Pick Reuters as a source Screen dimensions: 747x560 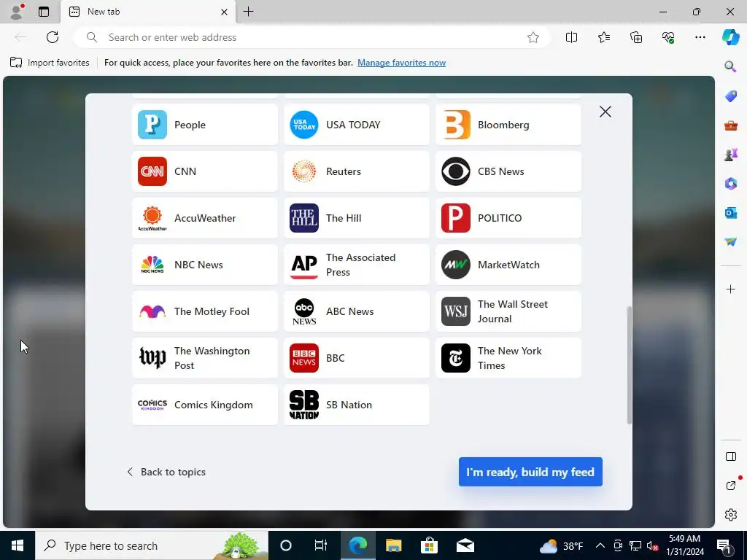coord(356,171)
